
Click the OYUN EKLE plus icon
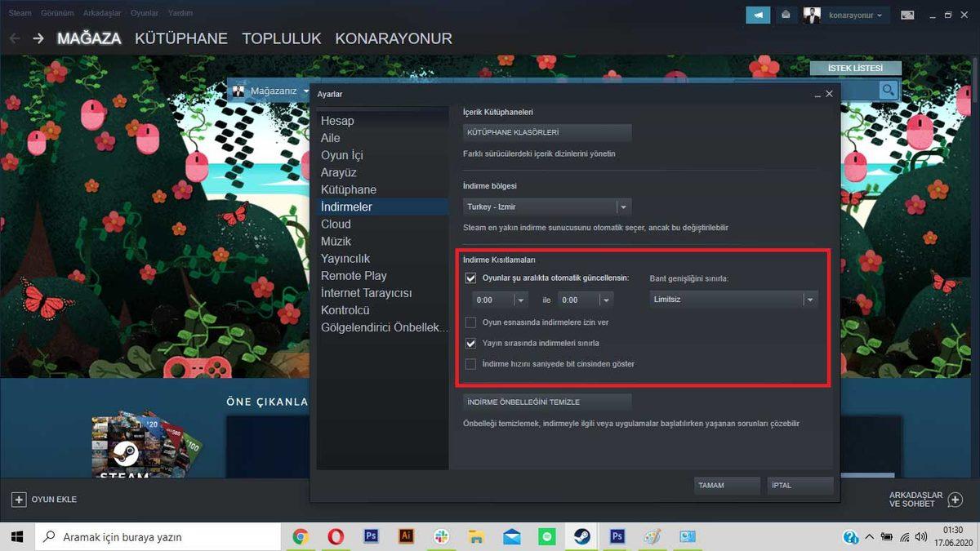pos(18,499)
